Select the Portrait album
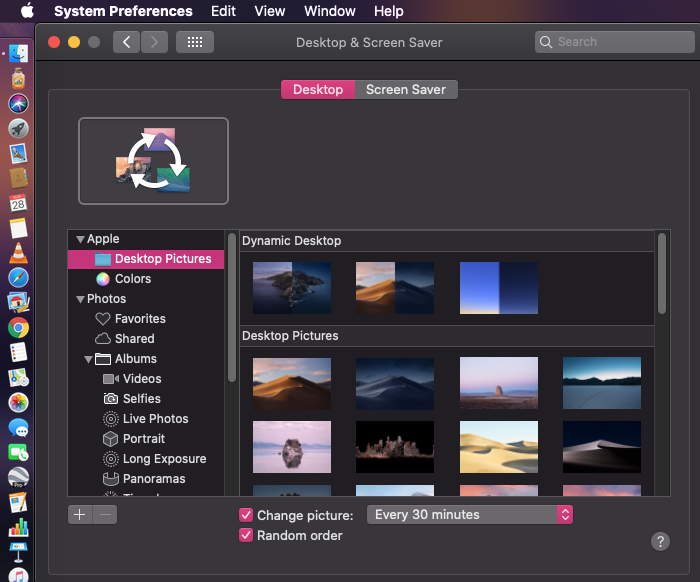Viewport: 700px width, 582px height. point(146,439)
